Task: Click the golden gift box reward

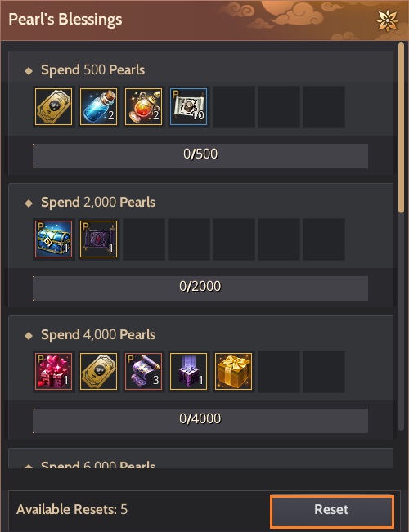Action: (x=234, y=372)
